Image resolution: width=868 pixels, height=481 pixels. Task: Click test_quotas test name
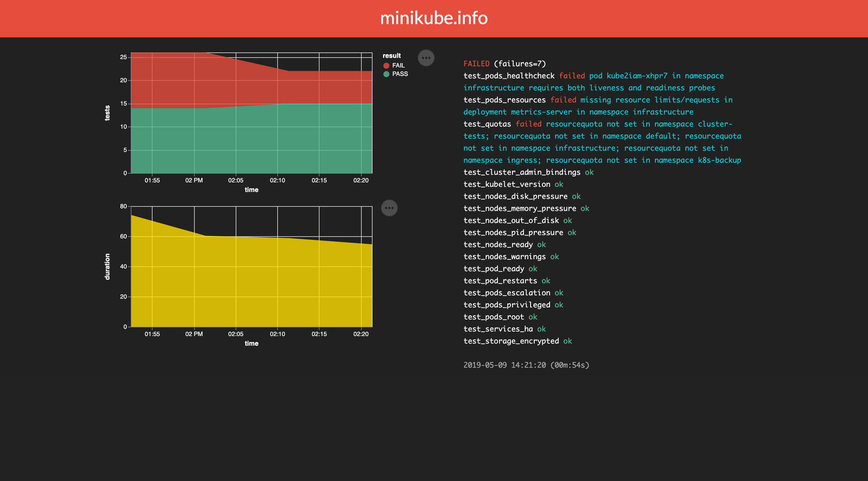point(487,124)
